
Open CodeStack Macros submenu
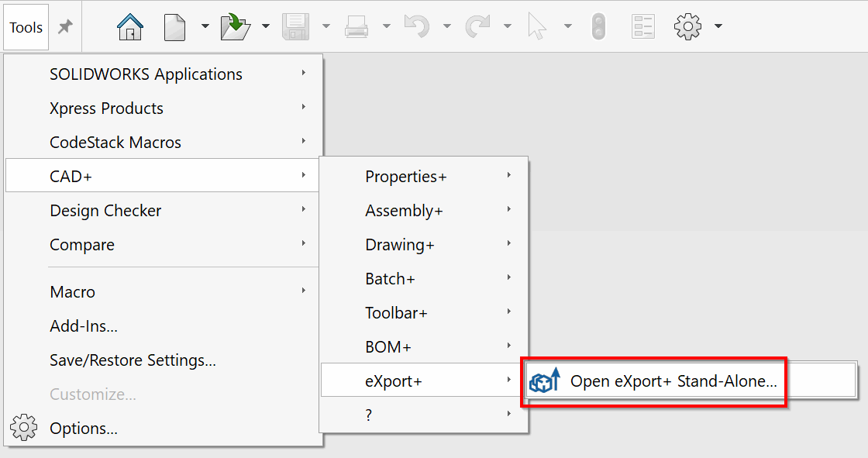tap(164, 143)
